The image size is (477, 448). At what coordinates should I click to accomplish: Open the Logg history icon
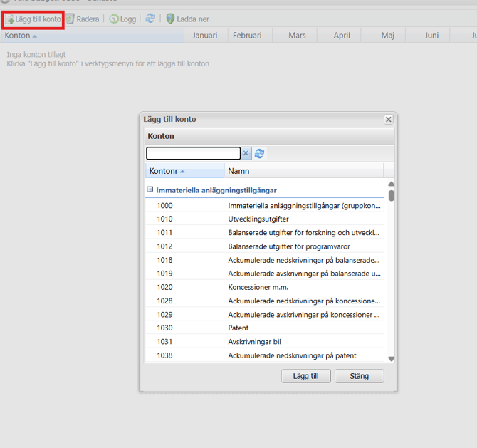(114, 19)
